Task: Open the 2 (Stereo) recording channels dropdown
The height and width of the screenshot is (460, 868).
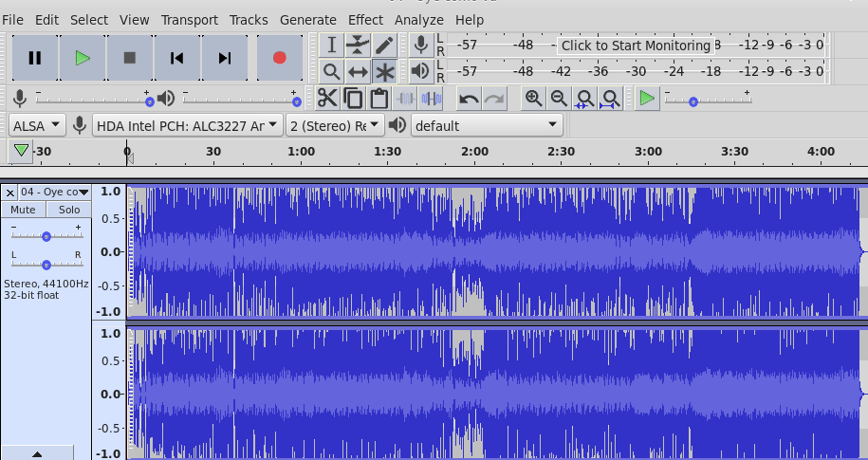Action: pos(335,125)
